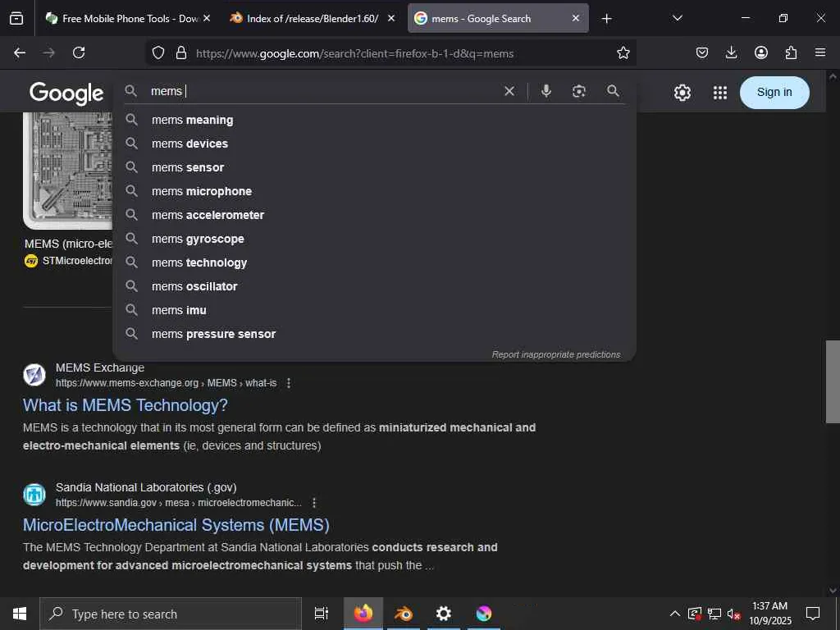The height and width of the screenshot is (630, 840).
Task: Go back to the previous page
Action: coord(20,52)
